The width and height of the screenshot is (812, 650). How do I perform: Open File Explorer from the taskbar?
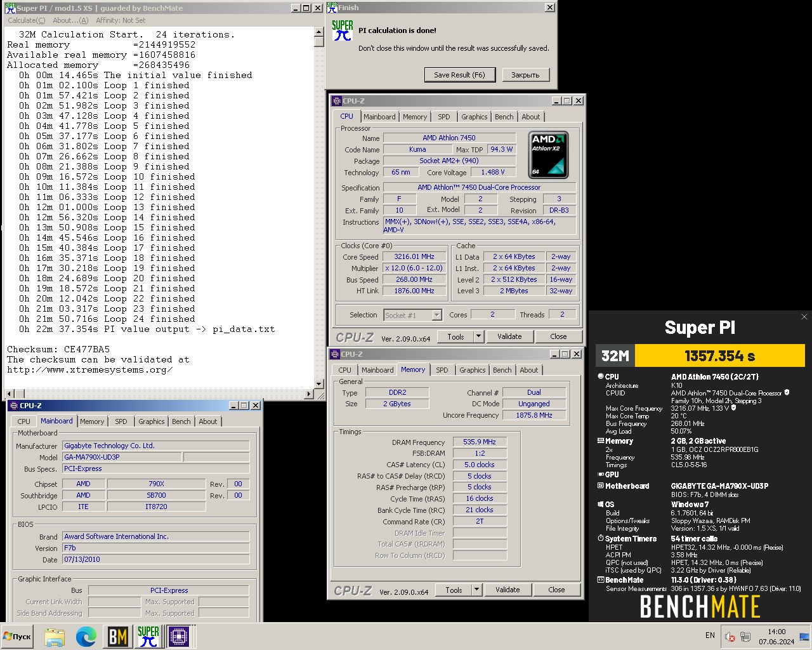coord(55,636)
